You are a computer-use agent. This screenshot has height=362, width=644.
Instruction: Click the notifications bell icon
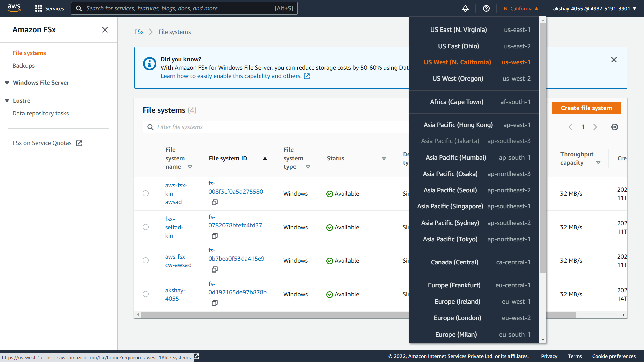465,9
